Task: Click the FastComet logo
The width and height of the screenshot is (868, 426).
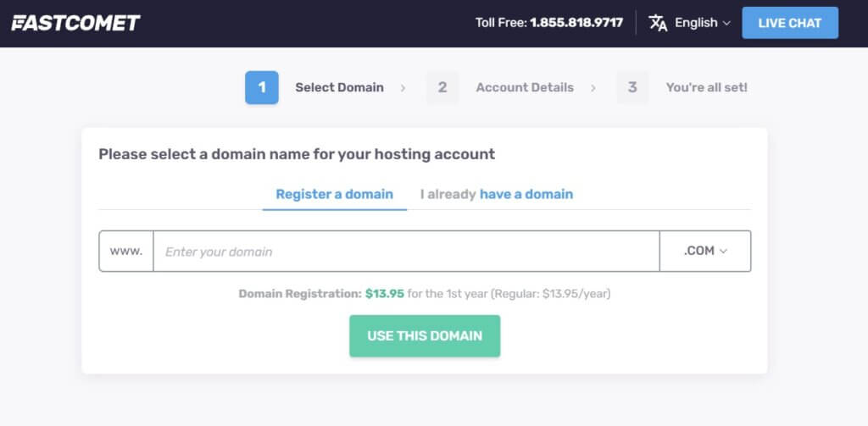Action: point(75,23)
